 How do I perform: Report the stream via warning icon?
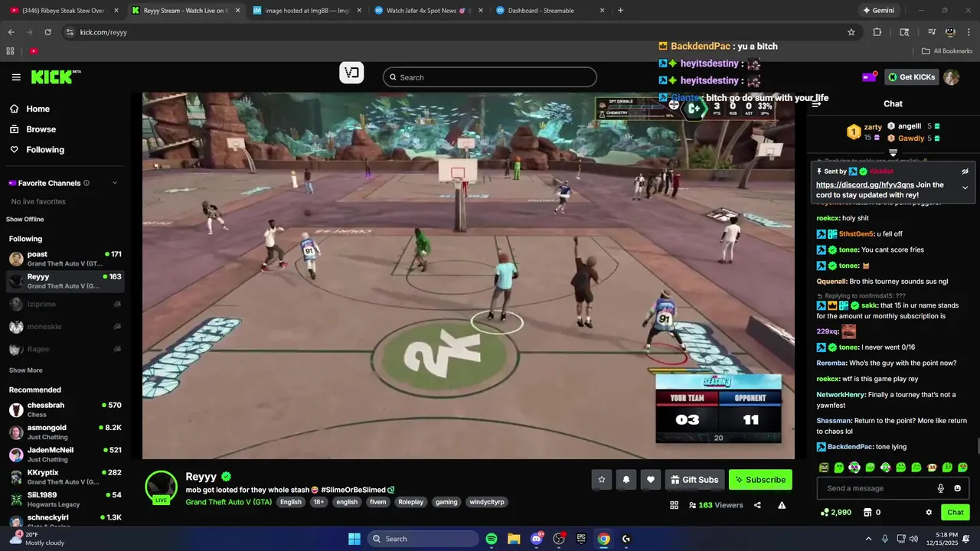click(782, 505)
